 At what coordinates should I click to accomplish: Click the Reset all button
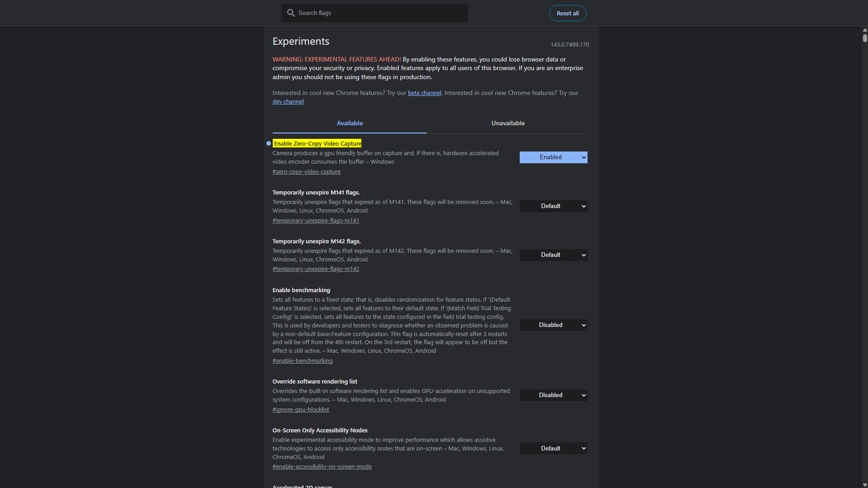567,13
